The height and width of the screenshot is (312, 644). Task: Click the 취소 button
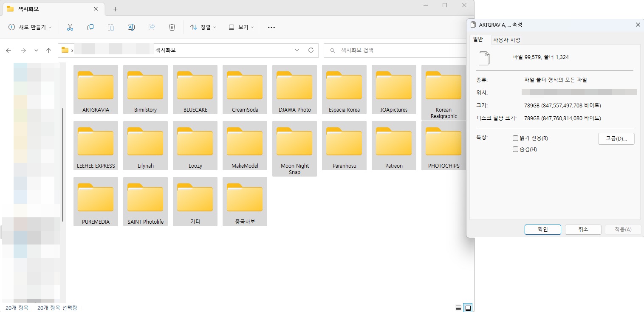(x=583, y=229)
